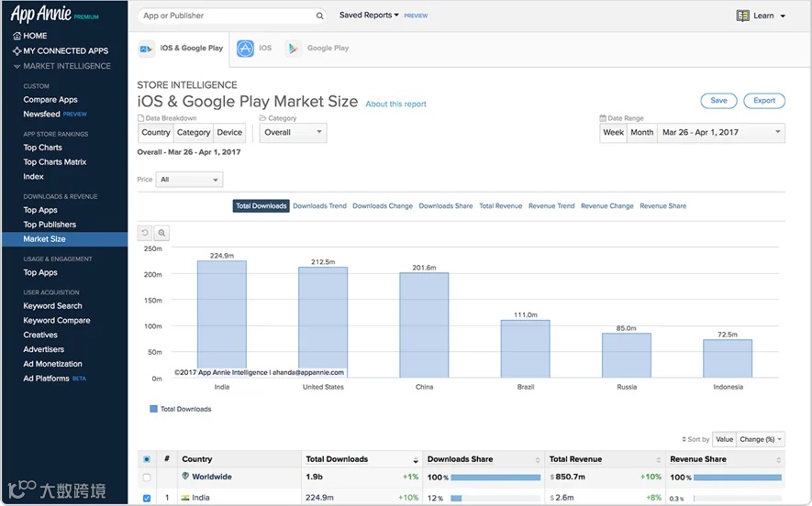
Task: Click the search magnifier icon
Action: point(320,16)
